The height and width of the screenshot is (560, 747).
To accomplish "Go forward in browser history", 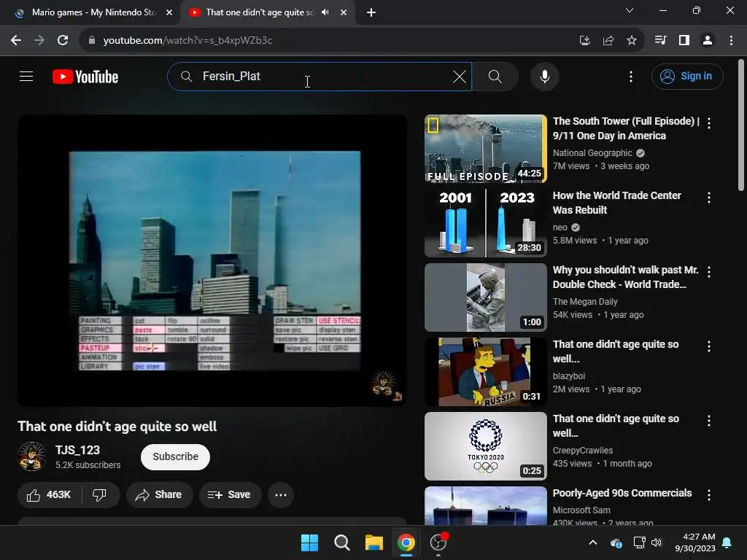I will pos(39,40).
